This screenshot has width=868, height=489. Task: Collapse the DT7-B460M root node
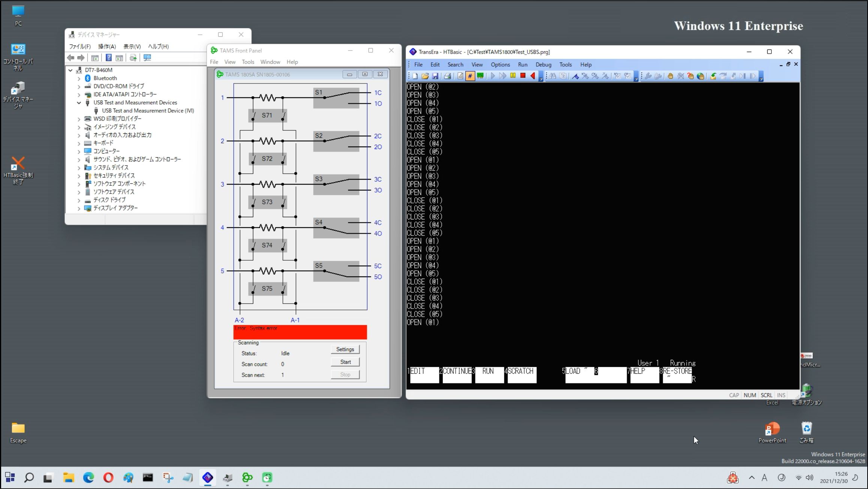click(70, 70)
